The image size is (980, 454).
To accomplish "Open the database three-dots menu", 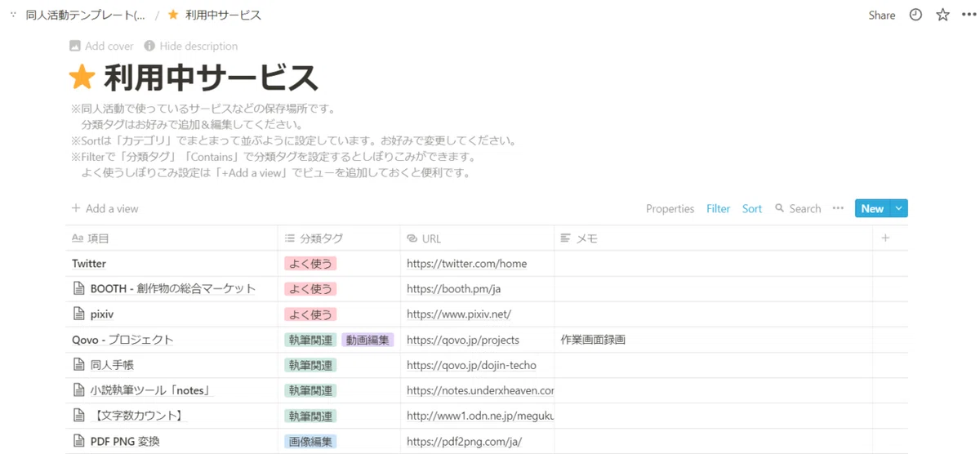I will point(838,208).
